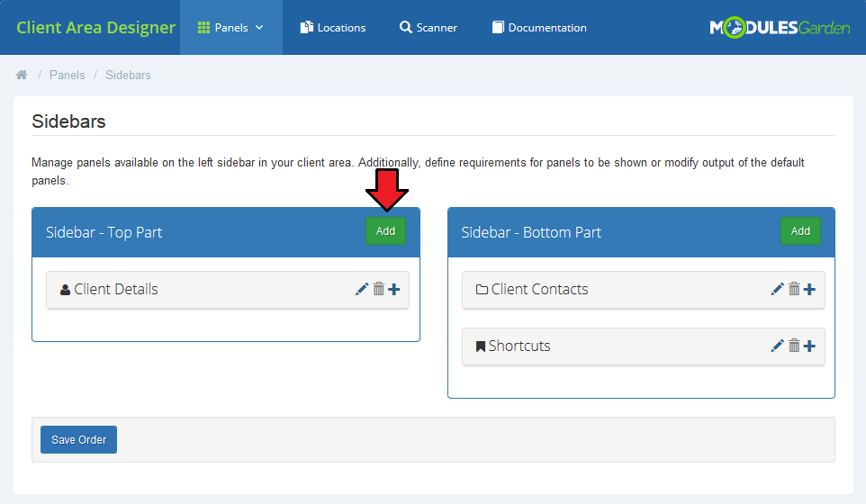Viewport: 866px width, 504px height.
Task: Click plus icon on Shortcuts
Action: [x=809, y=346]
